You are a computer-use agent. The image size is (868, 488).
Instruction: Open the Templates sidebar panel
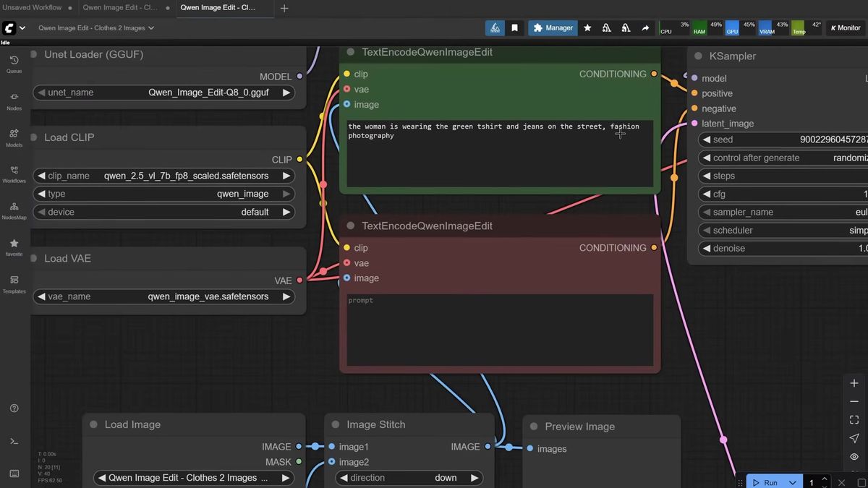[x=14, y=284]
